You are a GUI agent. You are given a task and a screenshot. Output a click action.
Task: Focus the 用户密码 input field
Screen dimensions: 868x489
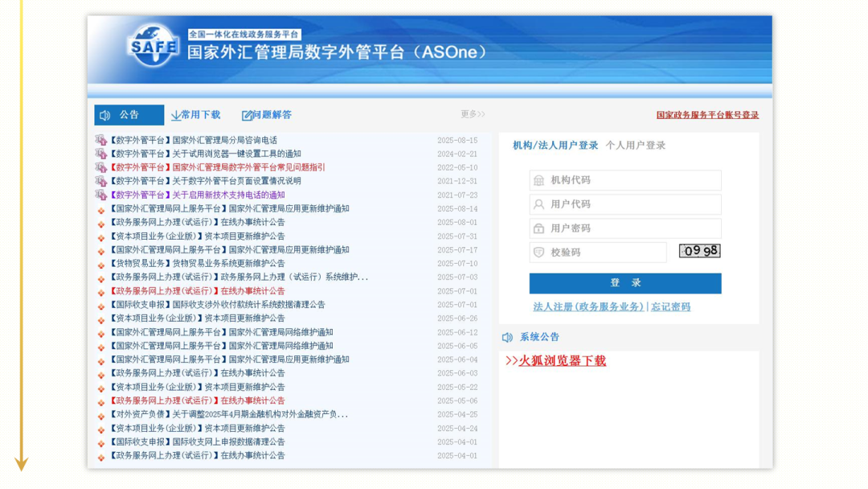tap(625, 228)
